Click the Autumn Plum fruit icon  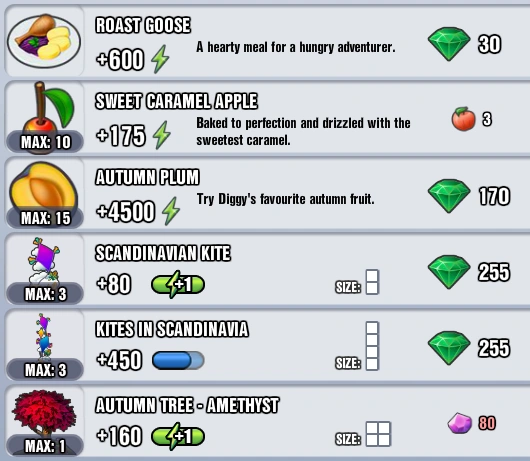[x=43, y=186]
